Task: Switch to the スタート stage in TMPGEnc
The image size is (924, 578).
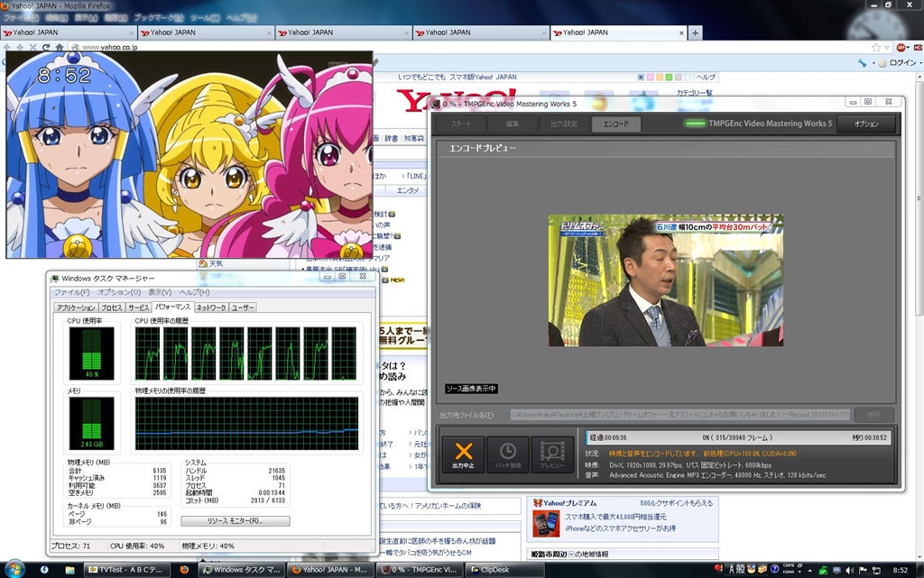Action: (x=461, y=124)
